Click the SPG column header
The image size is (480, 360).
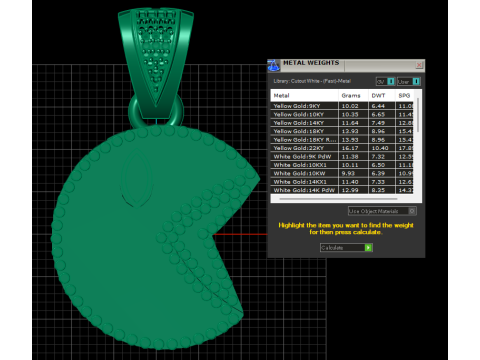(x=404, y=96)
